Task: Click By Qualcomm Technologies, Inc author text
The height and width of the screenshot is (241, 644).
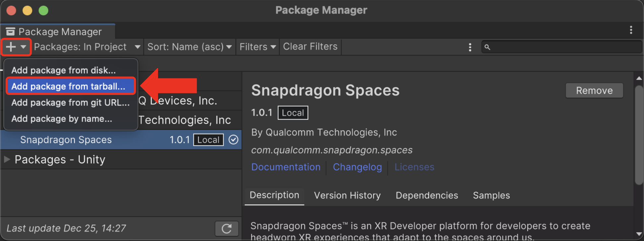Action: pos(324,132)
